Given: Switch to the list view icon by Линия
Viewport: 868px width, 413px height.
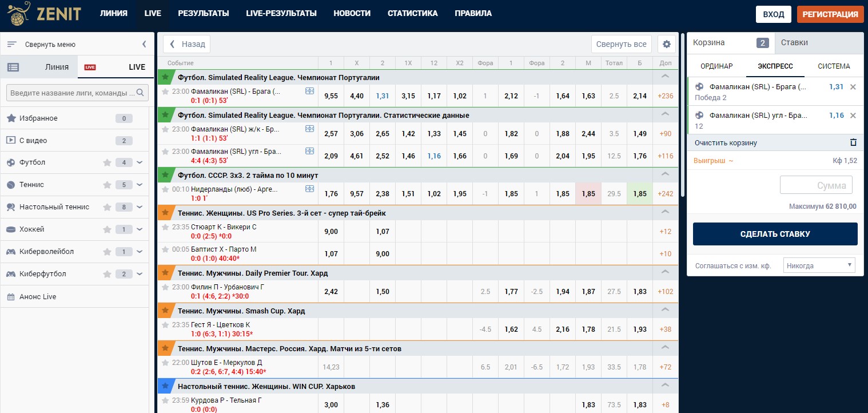Looking at the screenshot, I should (13, 67).
